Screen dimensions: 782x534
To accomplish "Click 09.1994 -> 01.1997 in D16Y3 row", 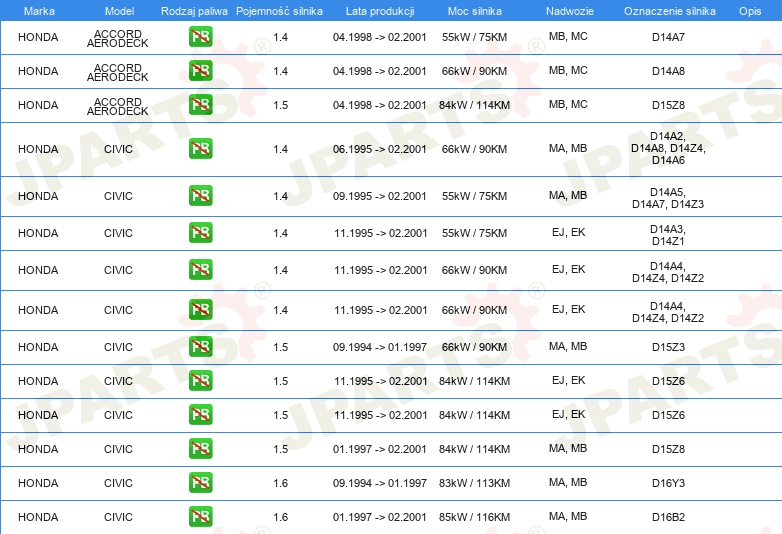I will pos(380,483).
